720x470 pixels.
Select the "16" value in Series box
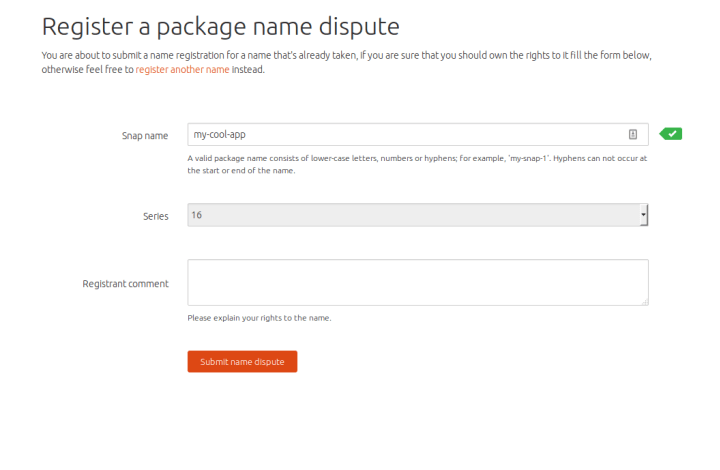[197, 215]
